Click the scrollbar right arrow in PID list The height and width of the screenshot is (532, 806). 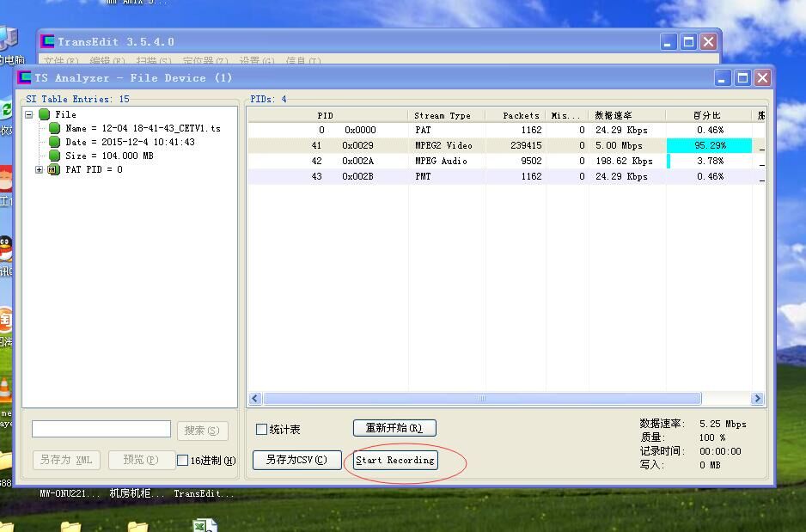757,399
